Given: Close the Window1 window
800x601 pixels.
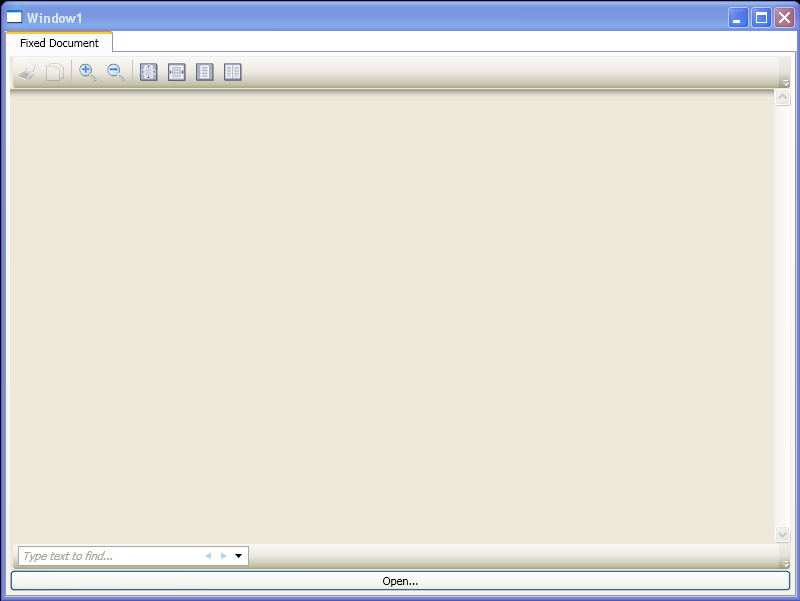Looking at the screenshot, I should tap(784, 18).
